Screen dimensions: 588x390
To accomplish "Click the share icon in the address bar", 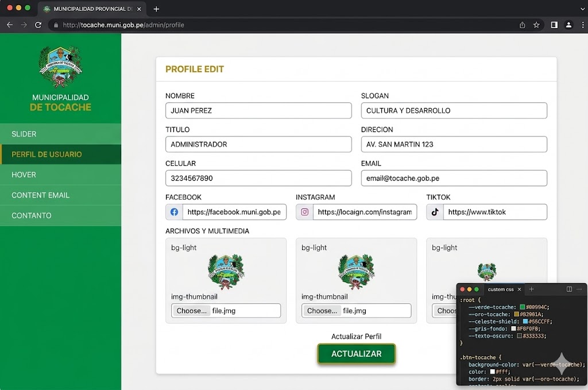I will click(x=522, y=25).
